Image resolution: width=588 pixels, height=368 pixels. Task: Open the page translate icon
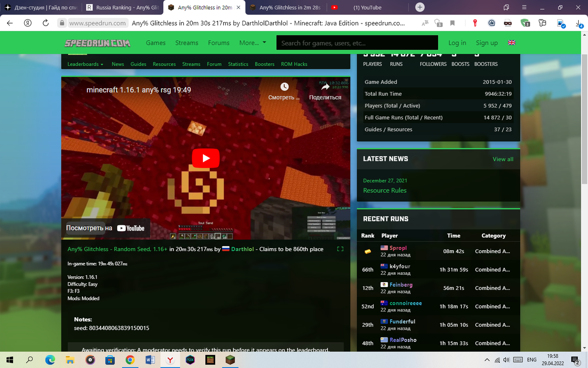tap(424, 23)
